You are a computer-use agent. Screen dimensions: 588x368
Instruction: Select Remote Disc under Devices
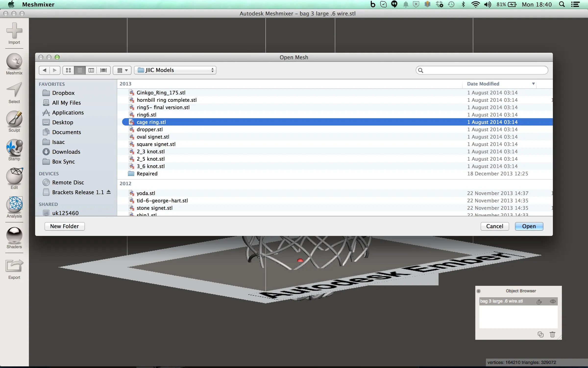click(68, 182)
